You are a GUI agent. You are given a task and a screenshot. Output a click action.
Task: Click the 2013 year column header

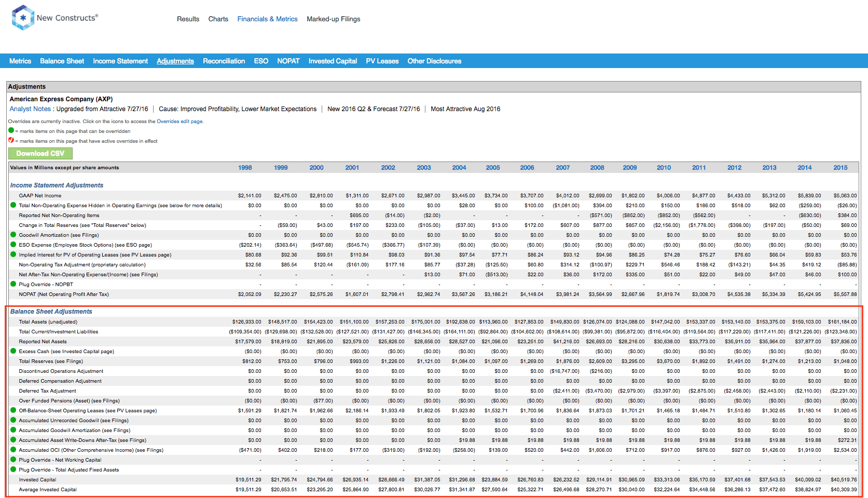tap(769, 168)
